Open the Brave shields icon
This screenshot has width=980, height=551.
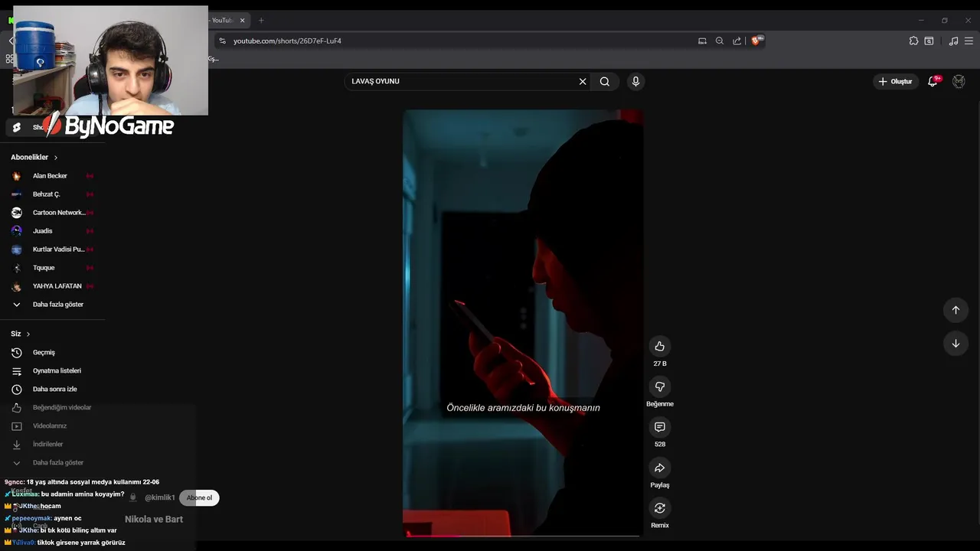point(756,41)
